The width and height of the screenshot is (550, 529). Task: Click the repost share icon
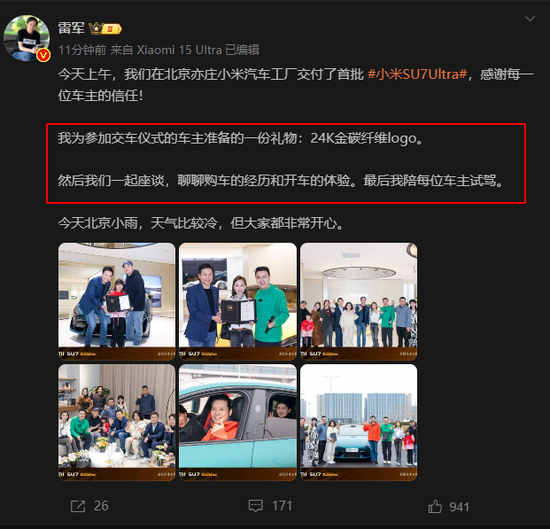tap(78, 506)
